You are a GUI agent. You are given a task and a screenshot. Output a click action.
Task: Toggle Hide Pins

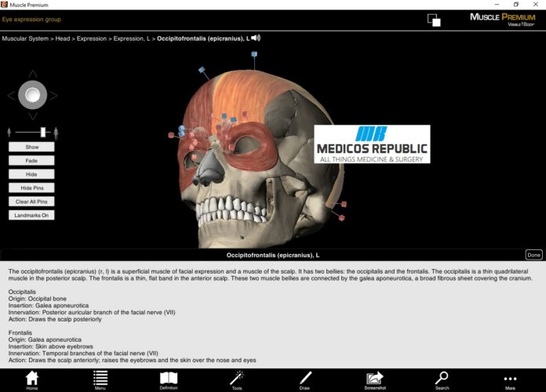pos(31,187)
